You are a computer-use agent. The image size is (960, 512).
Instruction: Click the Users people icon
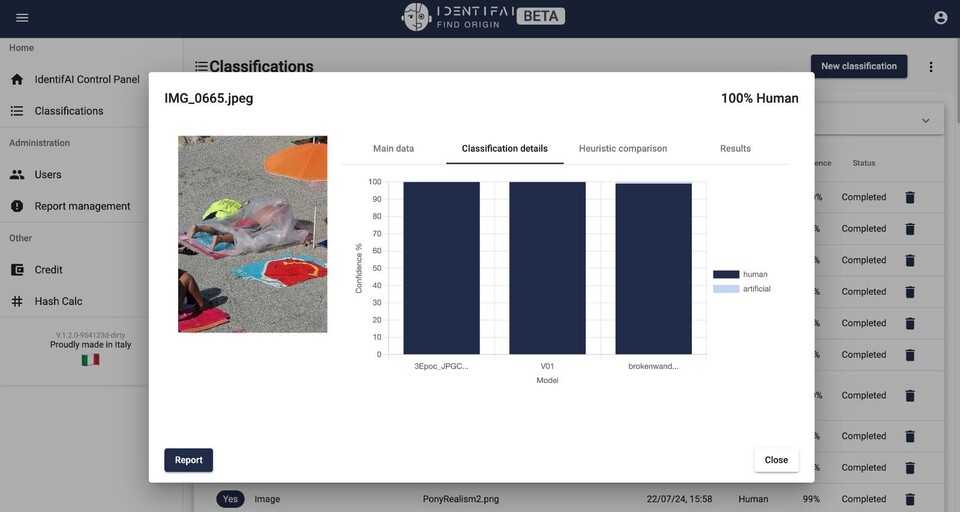click(17, 175)
